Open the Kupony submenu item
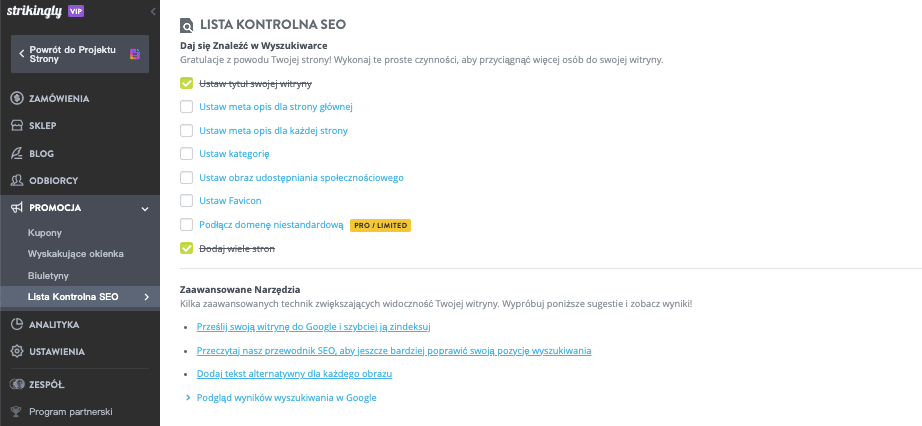Viewport: 922px width, 426px height. tap(45, 232)
